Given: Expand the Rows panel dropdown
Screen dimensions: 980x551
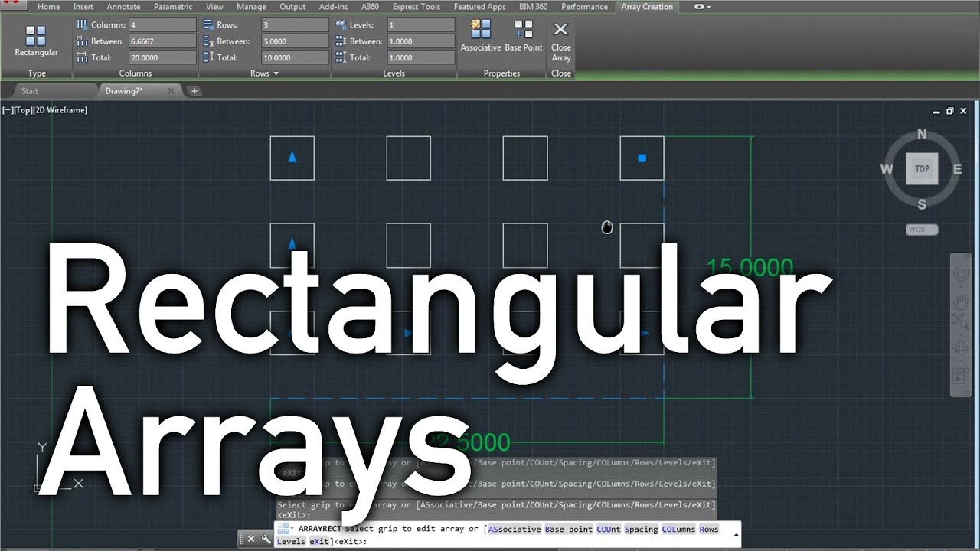Looking at the screenshot, I should (276, 73).
